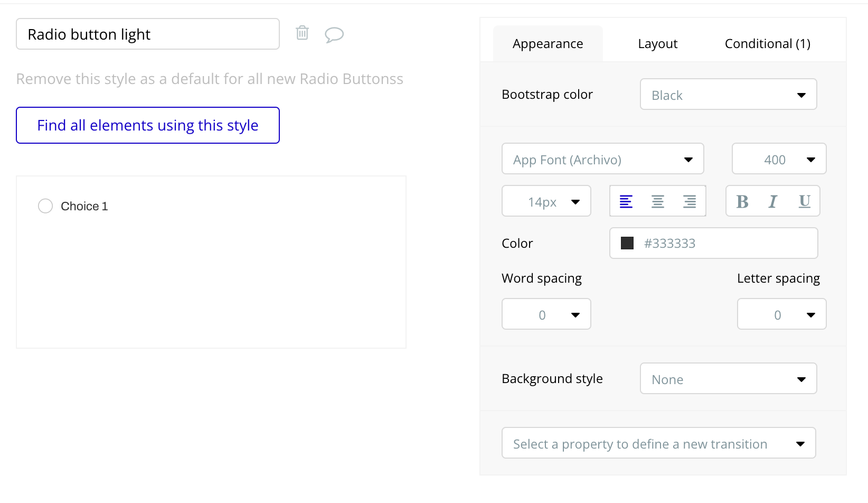Select the Choice 1 radio button
This screenshot has width=868, height=503.
point(45,206)
